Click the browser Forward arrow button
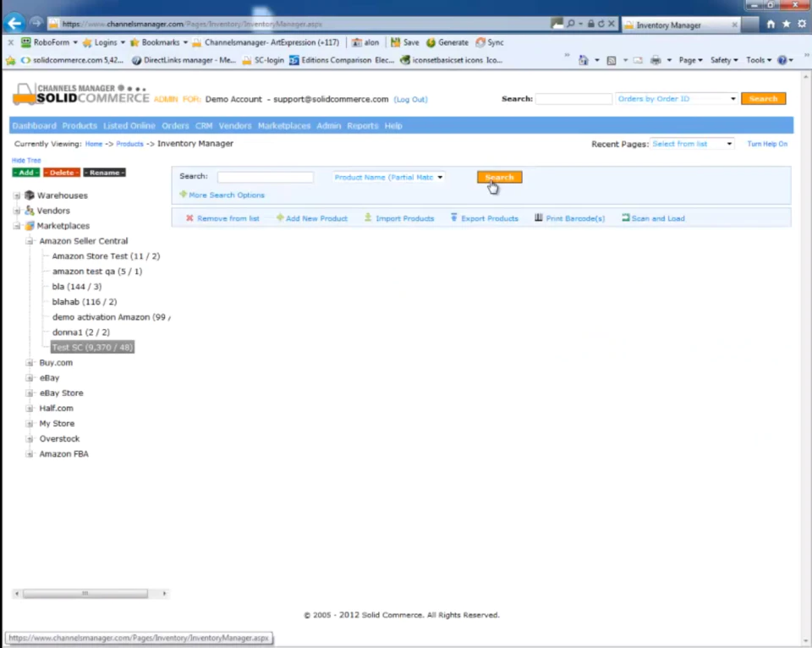This screenshot has width=812, height=648. (36, 24)
